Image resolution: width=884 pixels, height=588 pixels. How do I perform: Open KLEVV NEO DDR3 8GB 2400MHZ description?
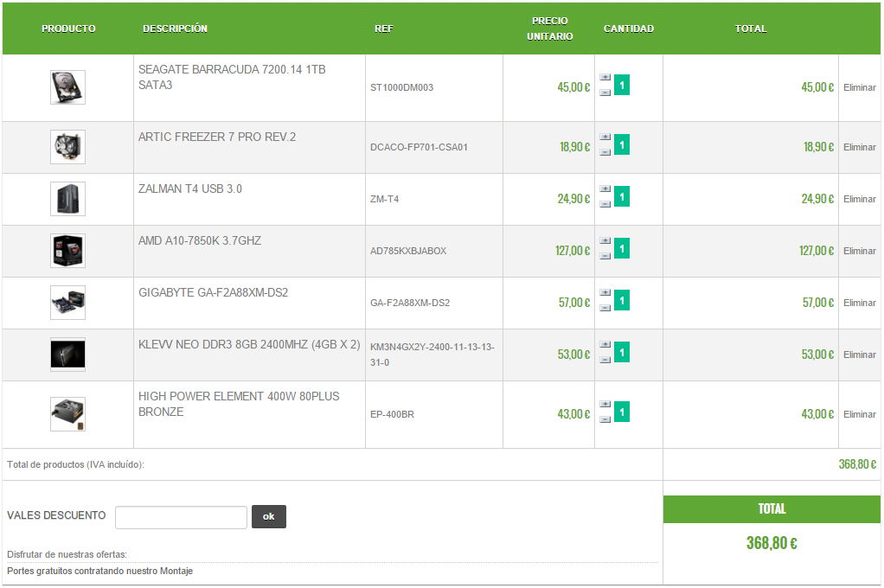(x=249, y=344)
